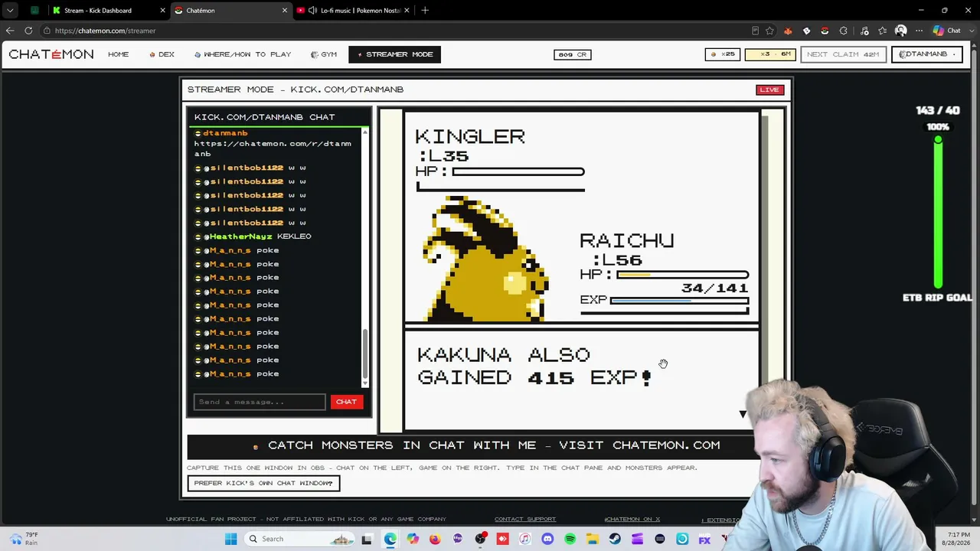Open the MetaMask fox extension icon
Viewport: 980px width, 551px height.
pyautogui.click(x=788, y=31)
